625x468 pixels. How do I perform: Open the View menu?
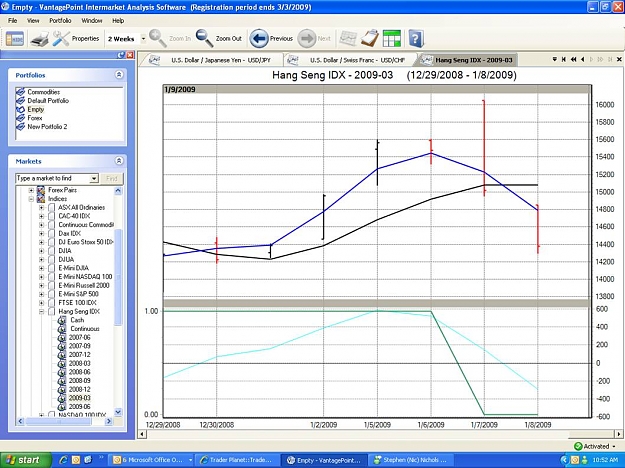tap(33, 21)
